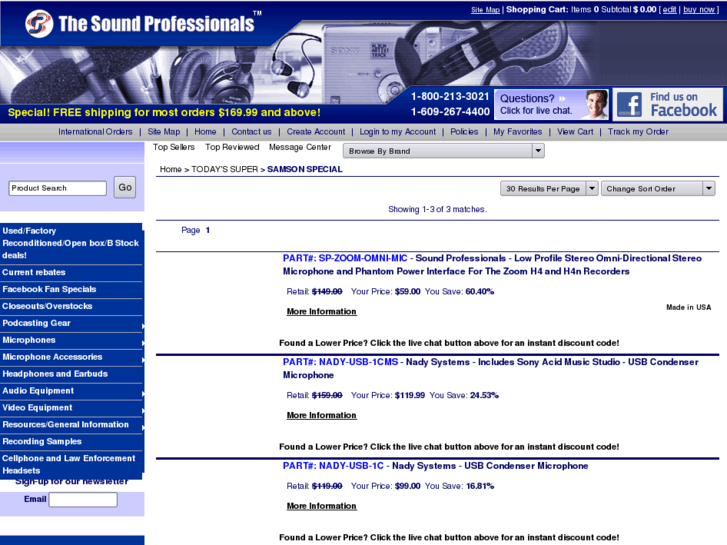The image size is (727, 545).
Task: Open Policies page
Action: 464,132
